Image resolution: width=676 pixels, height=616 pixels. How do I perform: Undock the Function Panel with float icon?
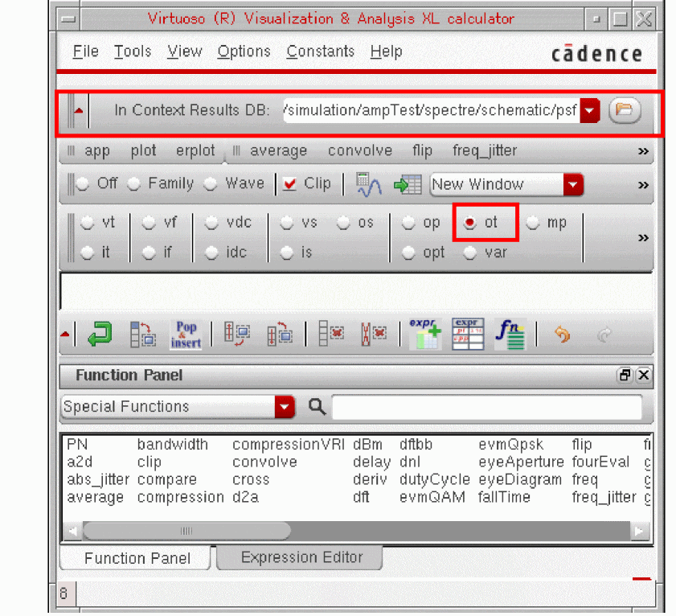[x=625, y=375]
